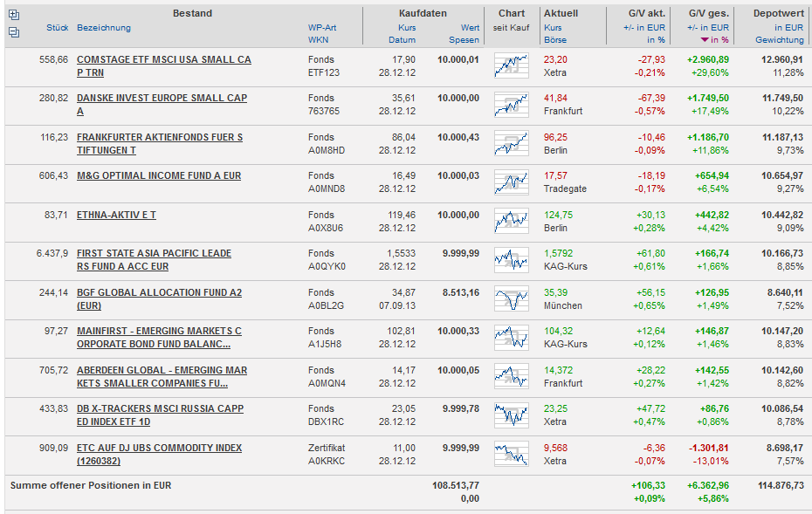The image size is (812, 514).
Task: Open BGF GLOBAL ALLOCATION FUND A2 link
Action: tap(159, 299)
